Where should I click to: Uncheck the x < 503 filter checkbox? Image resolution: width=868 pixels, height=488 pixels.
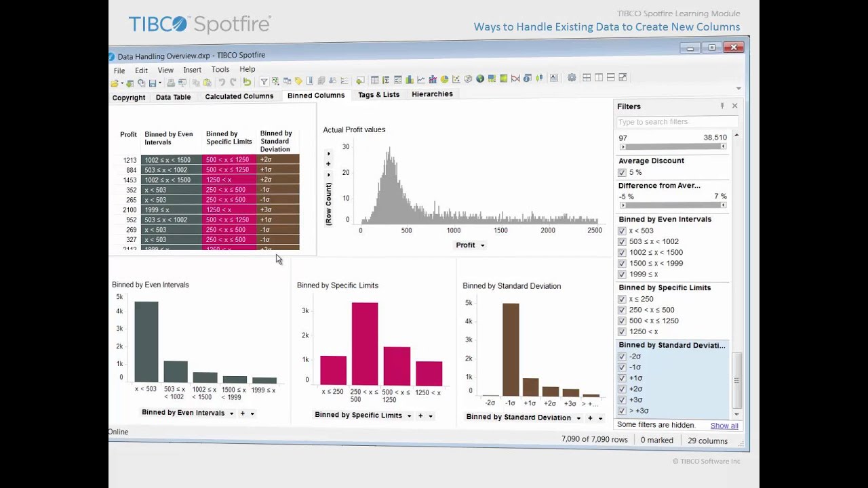622,231
